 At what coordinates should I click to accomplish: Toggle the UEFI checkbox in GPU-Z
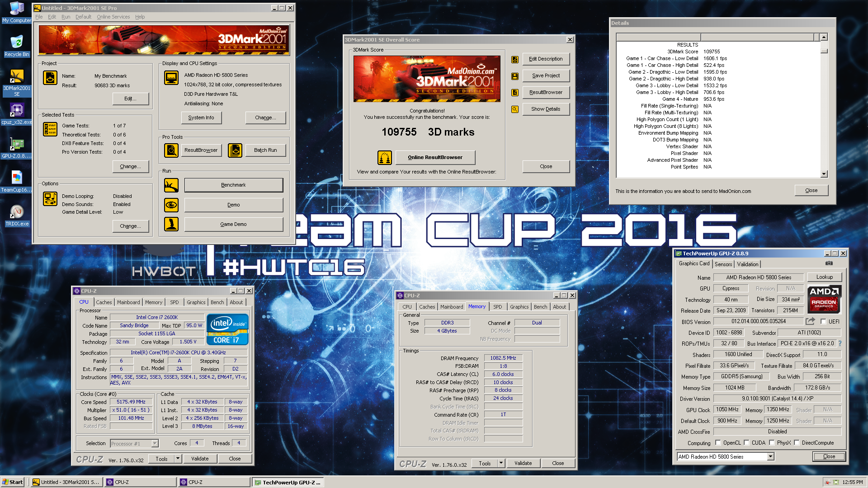pos(823,322)
